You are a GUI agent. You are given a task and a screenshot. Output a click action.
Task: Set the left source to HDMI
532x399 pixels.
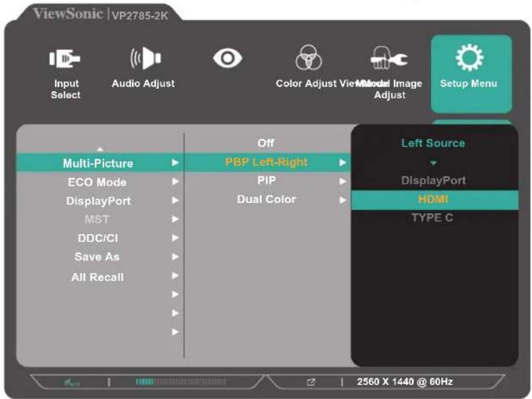click(435, 199)
